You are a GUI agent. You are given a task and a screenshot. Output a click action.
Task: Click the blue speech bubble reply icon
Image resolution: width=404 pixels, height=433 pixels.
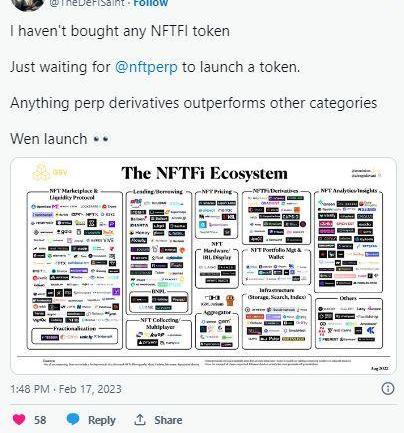coord(73,419)
